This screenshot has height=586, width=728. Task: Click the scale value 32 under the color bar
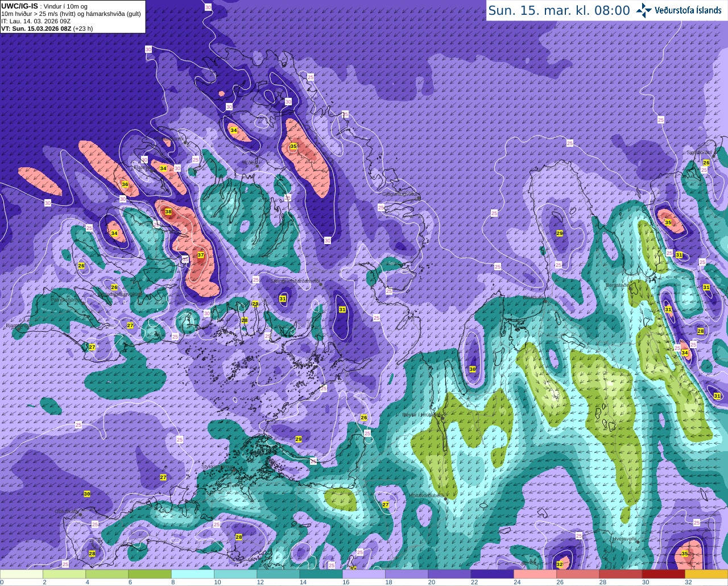point(688,582)
